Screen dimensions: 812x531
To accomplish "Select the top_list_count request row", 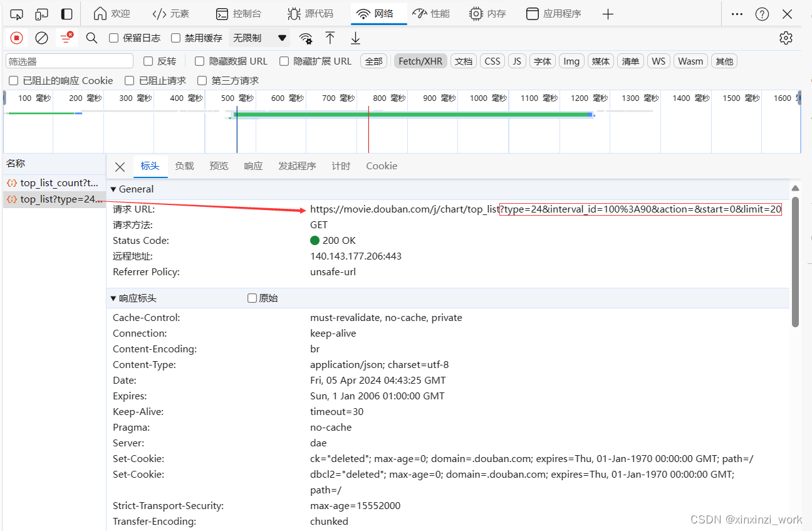I will [x=53, y=183].
